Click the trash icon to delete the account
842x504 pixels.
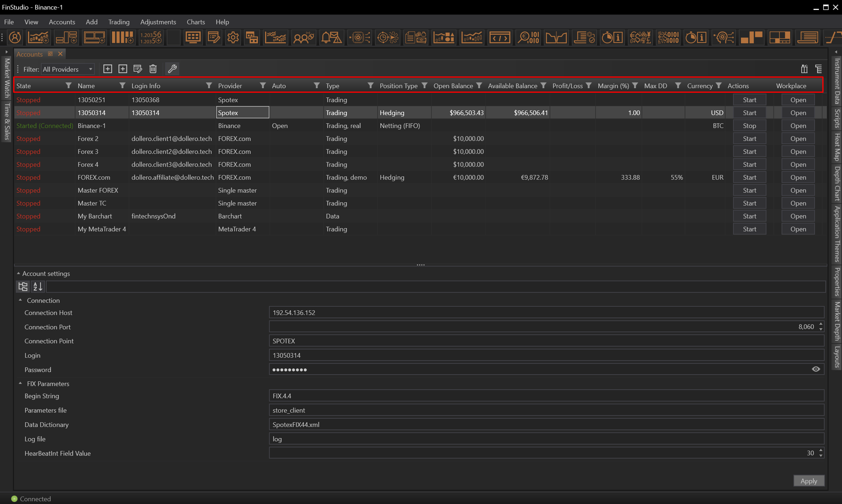coord(153,69)
